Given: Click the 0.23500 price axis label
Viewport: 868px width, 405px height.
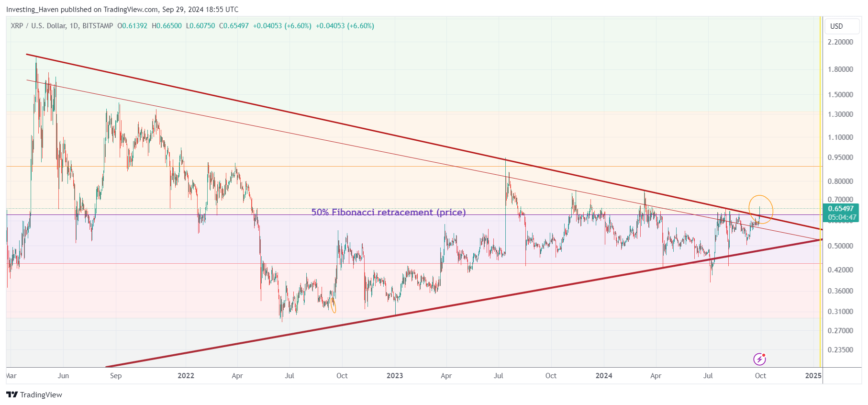Looking at the screenshot, I should [x=840, y=350].
